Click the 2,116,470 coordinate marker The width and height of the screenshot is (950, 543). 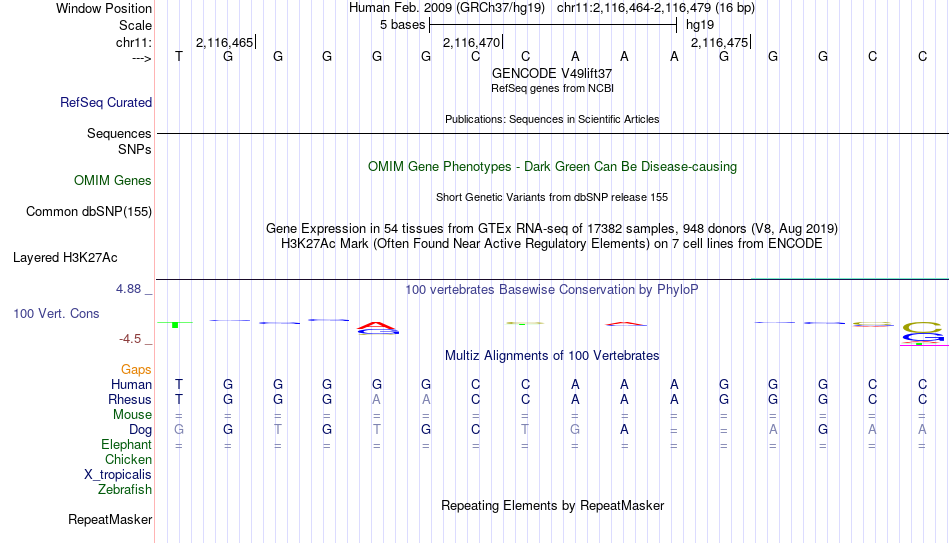point(471,42)
